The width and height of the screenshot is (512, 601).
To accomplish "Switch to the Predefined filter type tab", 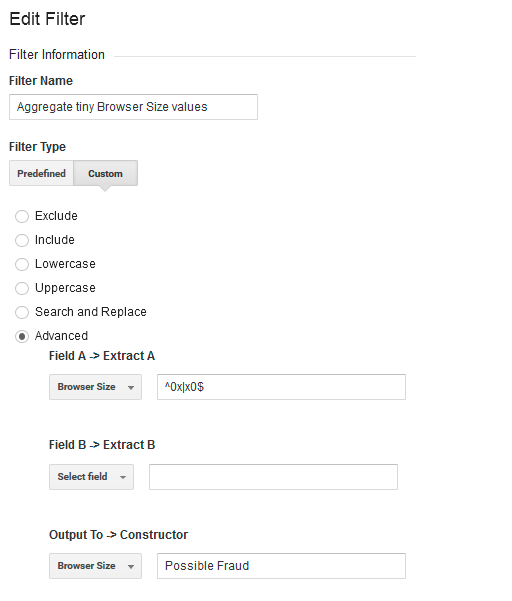I will (x=41, y=173).
